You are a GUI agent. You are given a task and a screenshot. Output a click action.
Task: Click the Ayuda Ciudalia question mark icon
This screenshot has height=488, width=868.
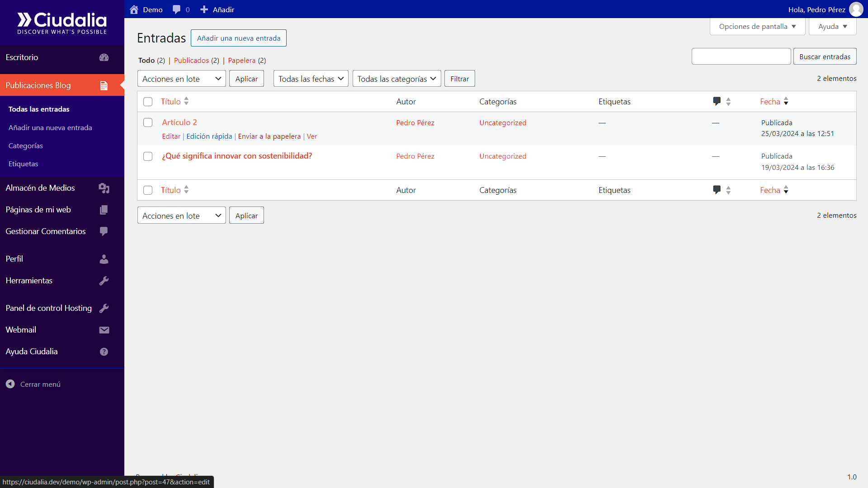pyautogui.click(x=104, y=352)
